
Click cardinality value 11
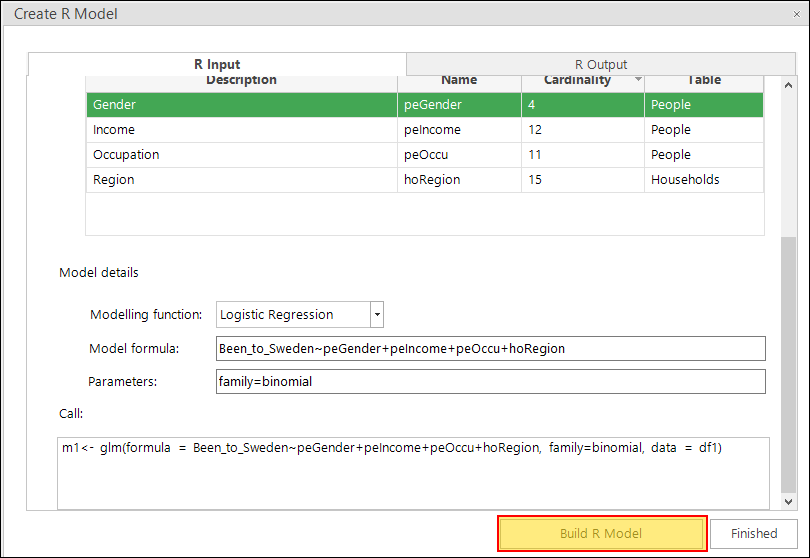[583, 154]
